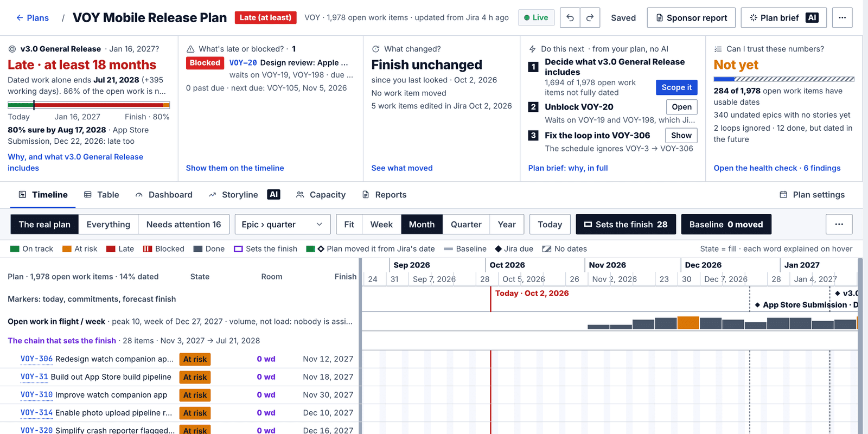Open the Sponsor report

click(x=691, y=18)
